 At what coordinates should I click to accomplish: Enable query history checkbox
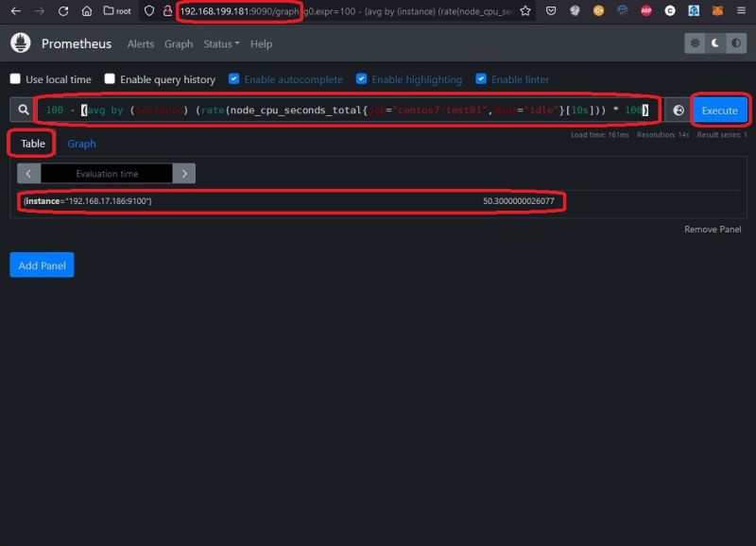coord(110,78)
